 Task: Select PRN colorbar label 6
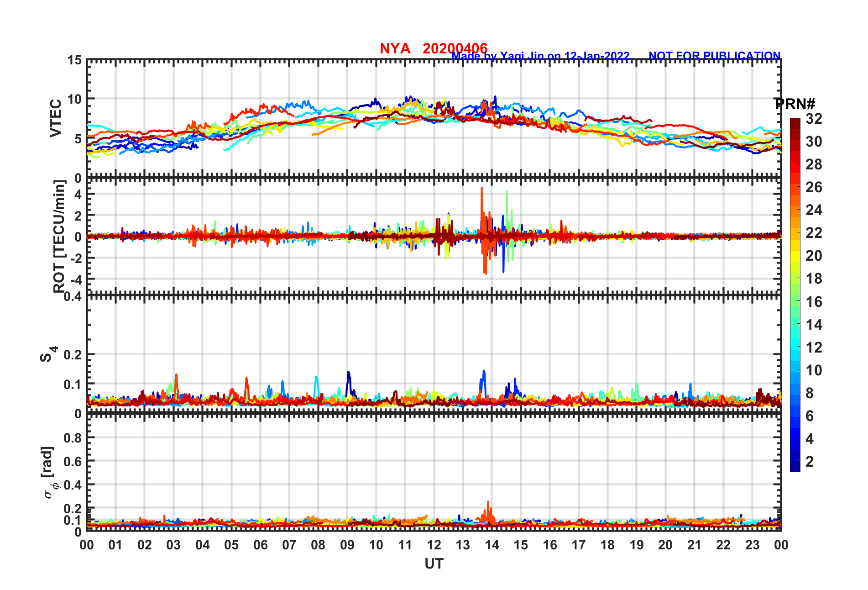click(x=810, y=416)
